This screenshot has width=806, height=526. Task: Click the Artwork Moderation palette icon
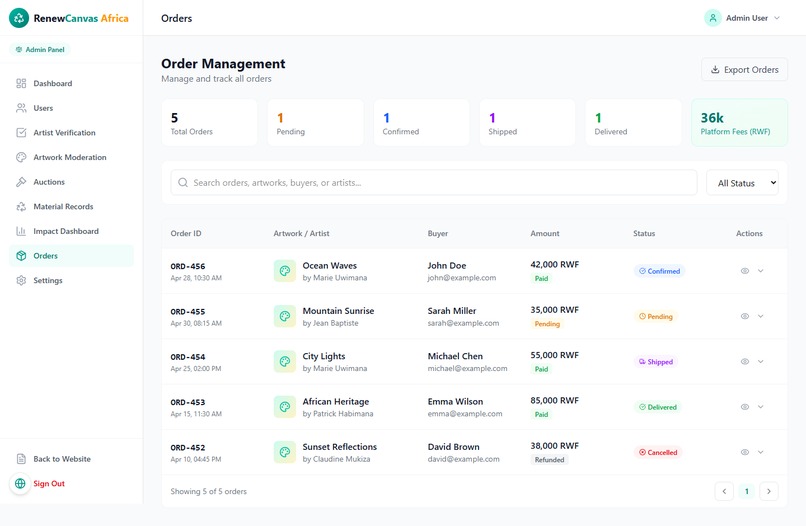point(21,157)
